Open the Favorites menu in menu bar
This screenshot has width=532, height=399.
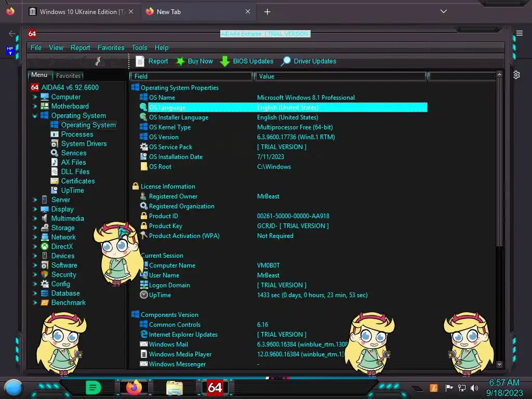(111, 47)
